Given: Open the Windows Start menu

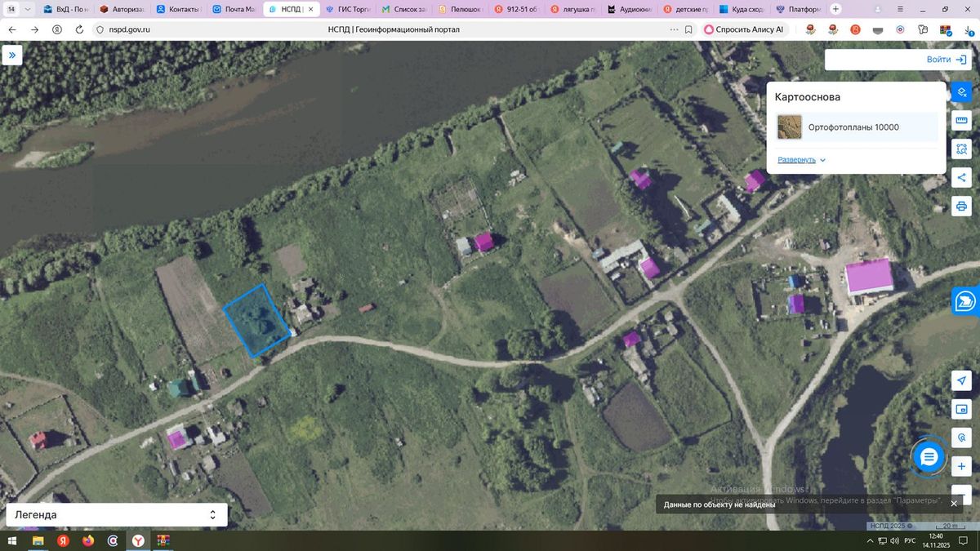Looking at the screenshot, I should point(11,540).
